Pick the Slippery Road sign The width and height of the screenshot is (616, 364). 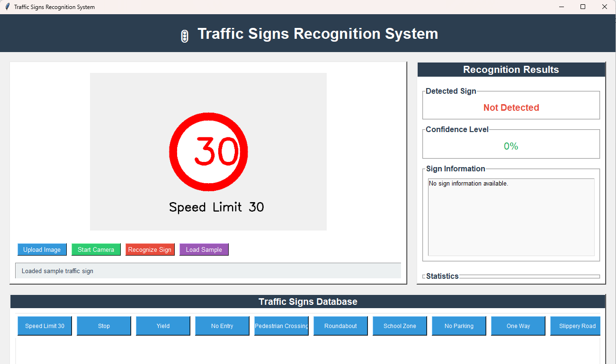pos(577,326)
